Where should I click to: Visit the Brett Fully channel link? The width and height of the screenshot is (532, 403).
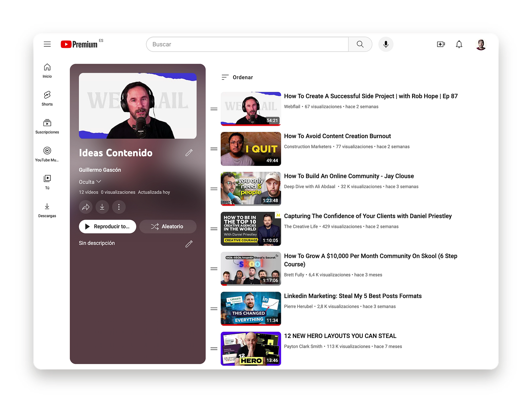point(294,275)
